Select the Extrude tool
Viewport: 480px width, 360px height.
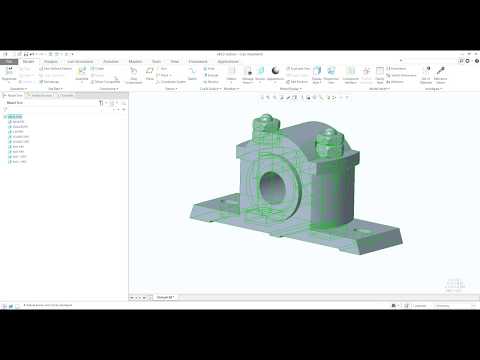click(x=211, y=75)
